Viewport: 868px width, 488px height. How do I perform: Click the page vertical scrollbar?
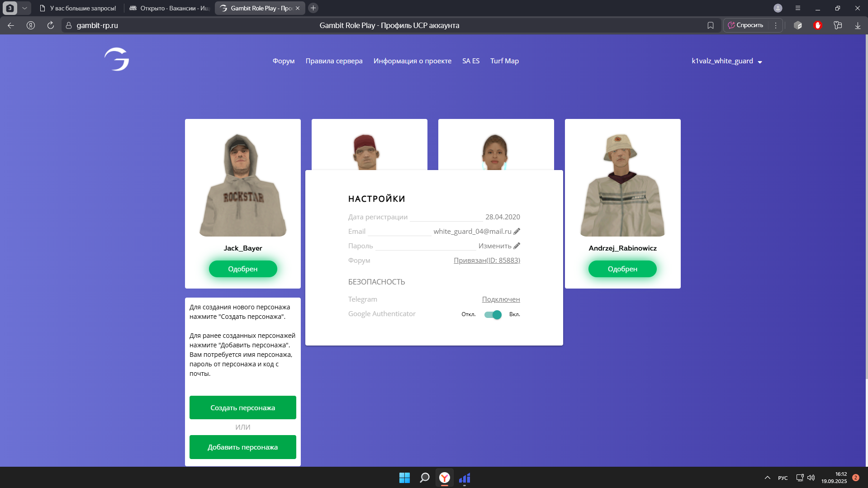point(866,207)
